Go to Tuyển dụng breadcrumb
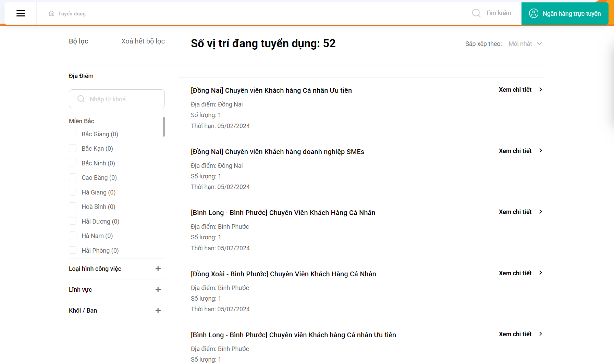This screenshot has width=614, height=364. [72, 14]
